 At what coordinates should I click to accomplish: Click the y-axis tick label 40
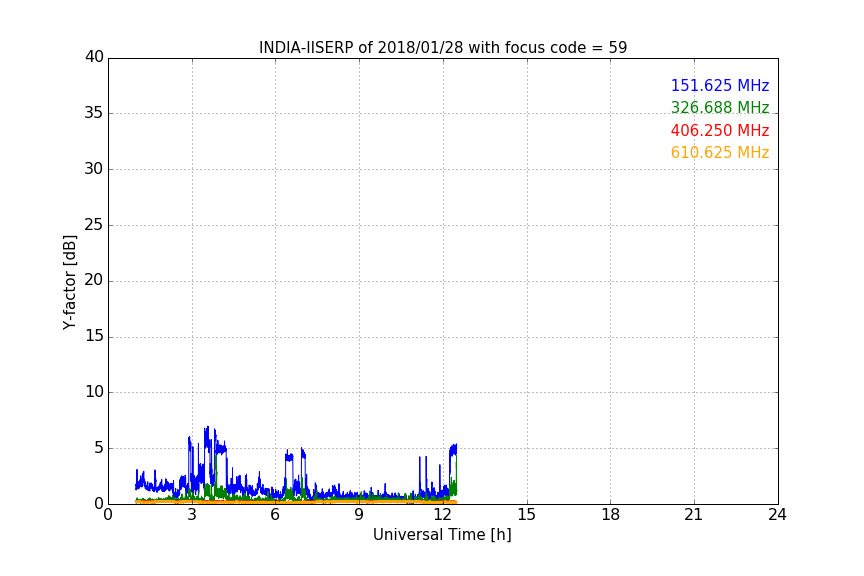pyautogui.click(x=94, y=57)
